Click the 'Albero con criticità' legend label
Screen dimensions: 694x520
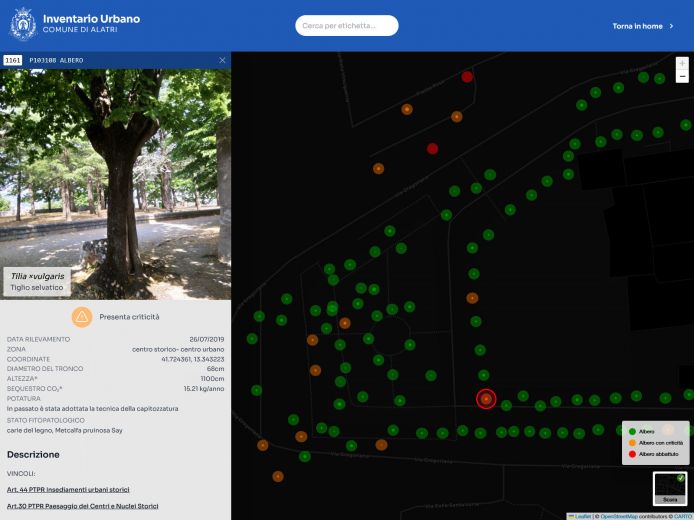coord(661,443)
